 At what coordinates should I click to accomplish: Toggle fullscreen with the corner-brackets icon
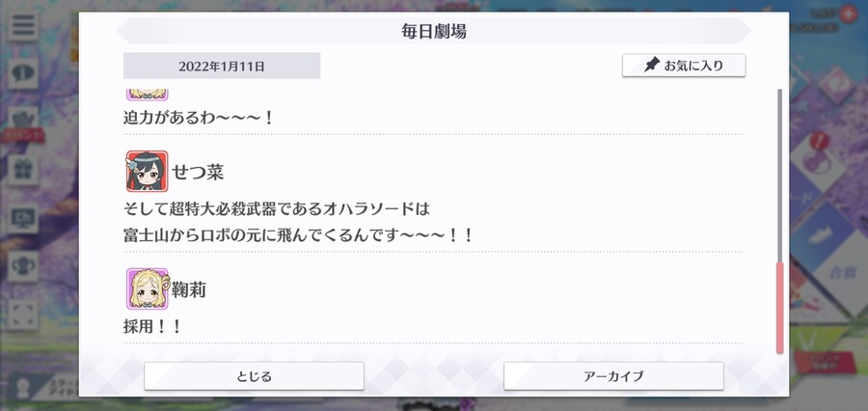(23, 315)
